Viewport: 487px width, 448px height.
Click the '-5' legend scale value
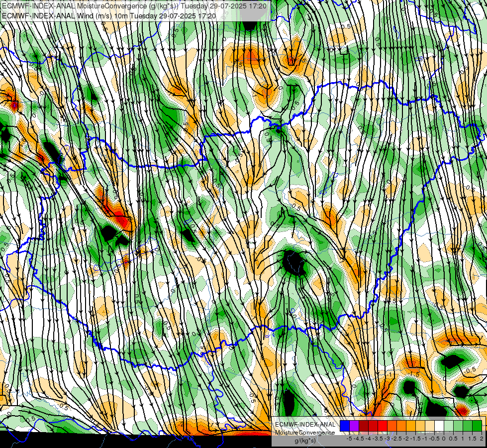(349, 439)
